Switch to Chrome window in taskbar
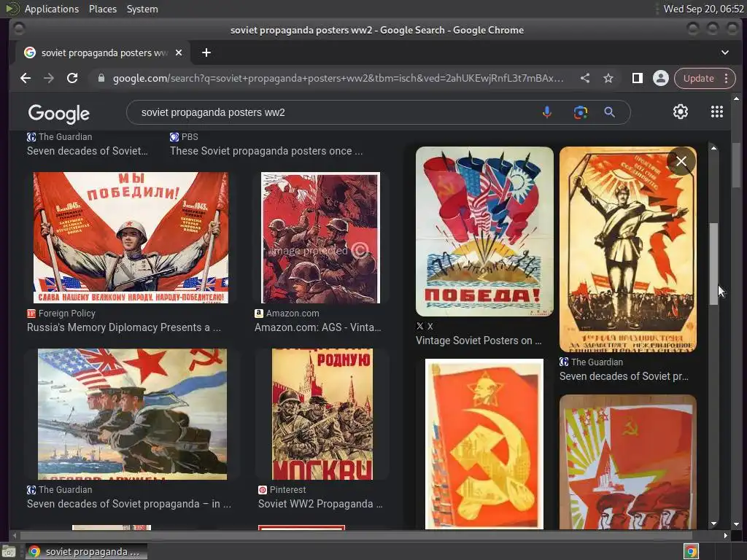This screenshot has width=747, height=560. (x=86, y=551)
